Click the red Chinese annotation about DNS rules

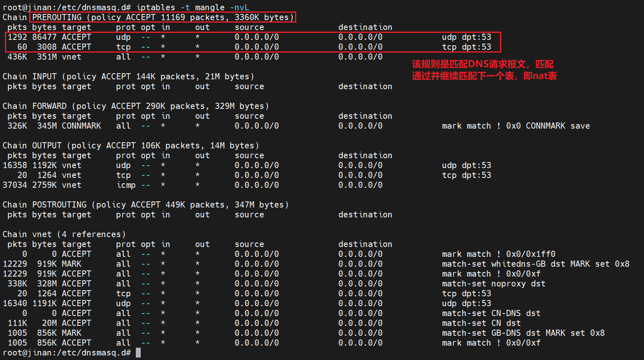point(484,70)
